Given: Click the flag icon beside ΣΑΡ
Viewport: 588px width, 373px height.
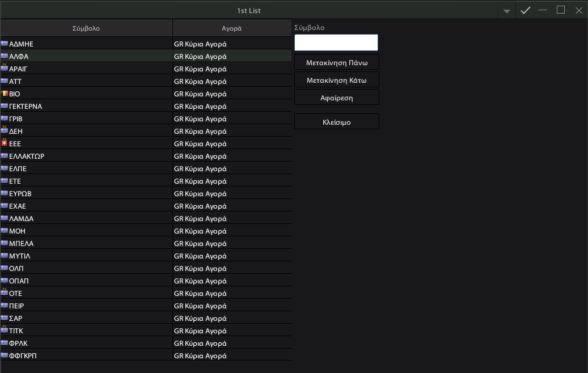Looking at the screenshot, I should click(5, 317).
